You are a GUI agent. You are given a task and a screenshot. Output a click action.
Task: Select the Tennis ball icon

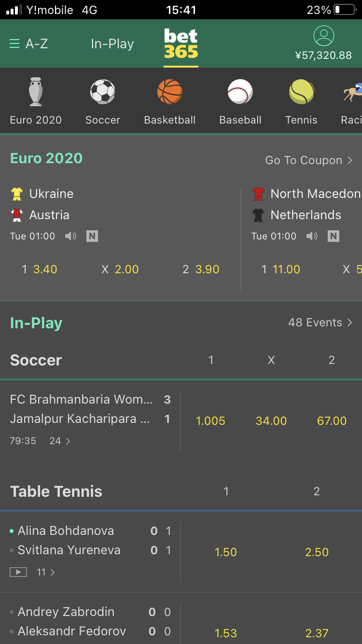click(302, 92)
